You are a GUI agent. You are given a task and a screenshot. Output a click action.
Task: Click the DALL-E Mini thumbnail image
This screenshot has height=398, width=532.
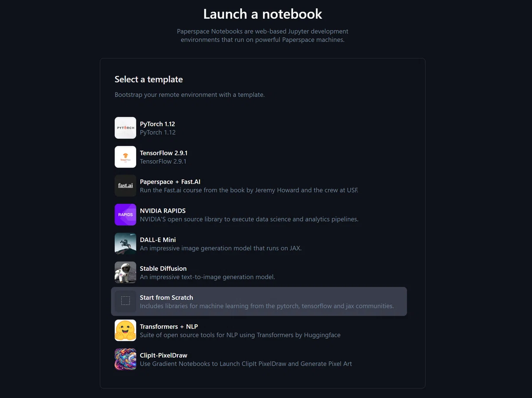point(125,244)
